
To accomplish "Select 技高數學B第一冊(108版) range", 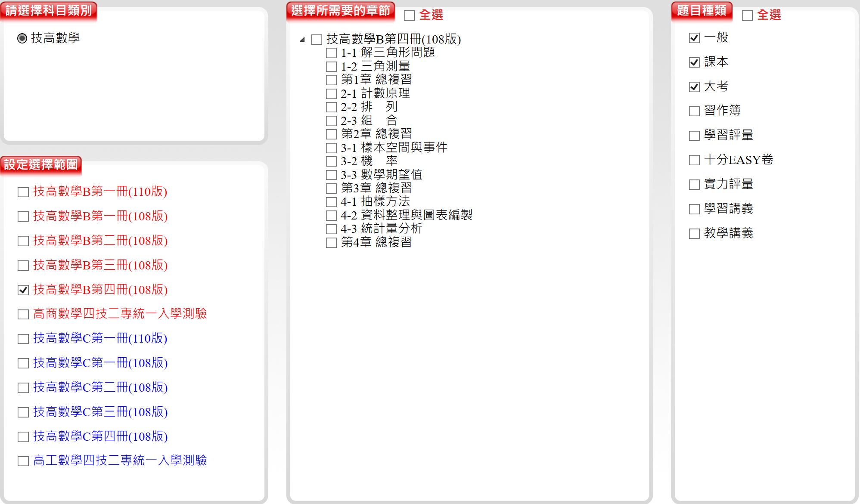I will (23, 217).
